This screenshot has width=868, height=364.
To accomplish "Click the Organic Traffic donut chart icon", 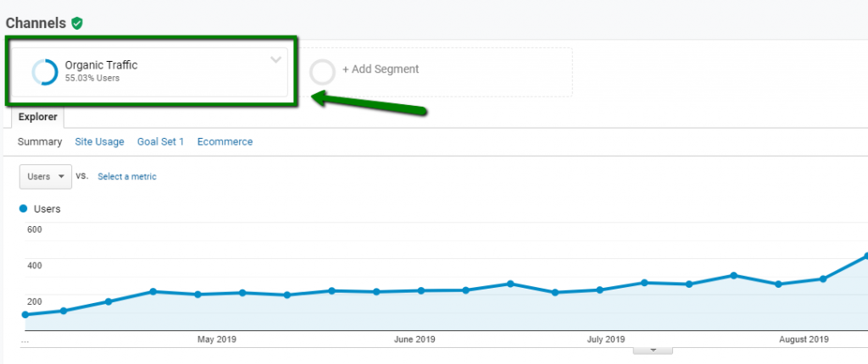I will click(x=44, y=71).
